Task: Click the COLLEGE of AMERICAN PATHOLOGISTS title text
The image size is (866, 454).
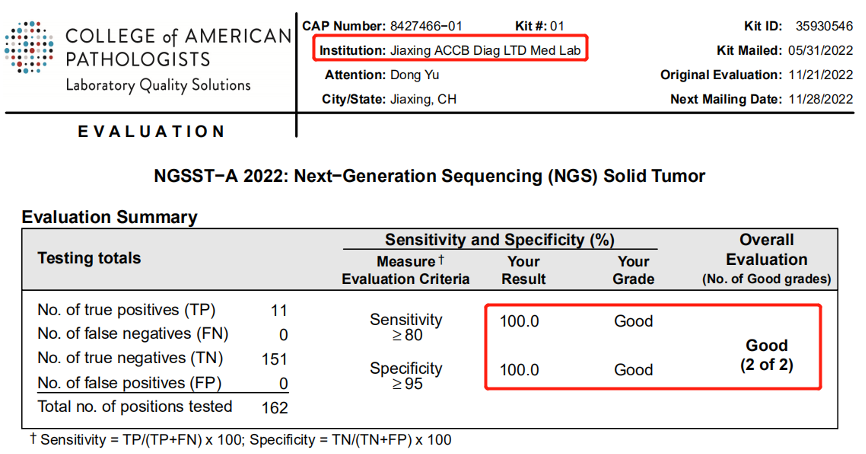Action: point(177,47)
